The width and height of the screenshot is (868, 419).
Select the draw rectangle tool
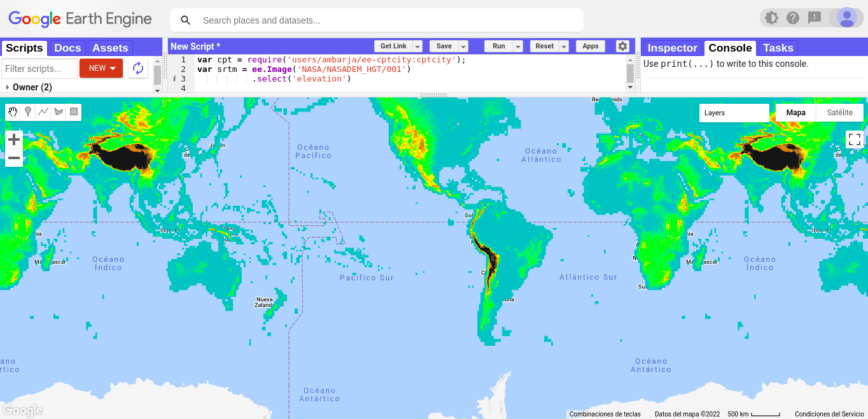coord(74,112)
